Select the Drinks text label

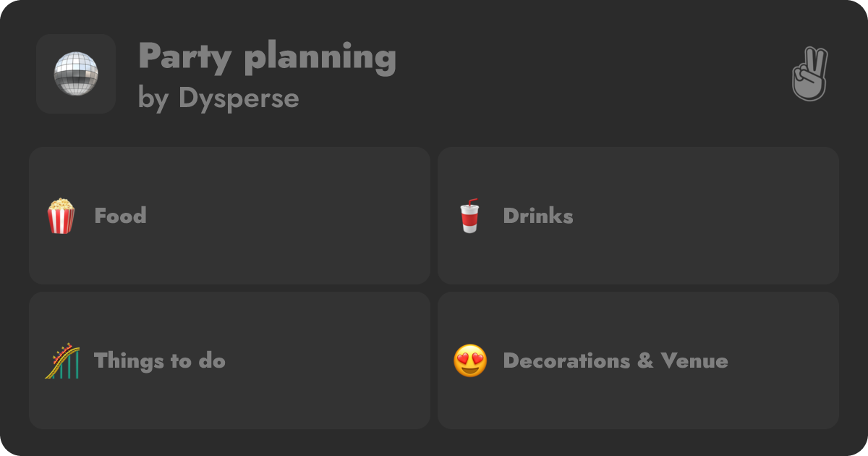[538, 216]
